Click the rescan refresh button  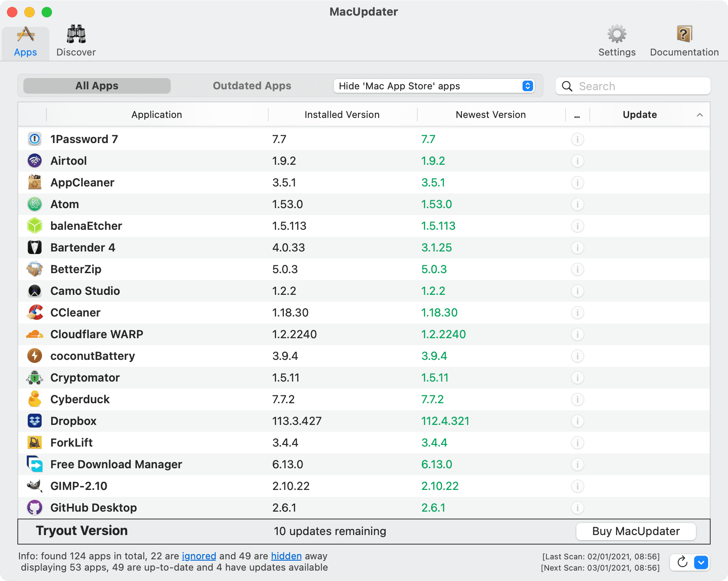coord(682,562)
